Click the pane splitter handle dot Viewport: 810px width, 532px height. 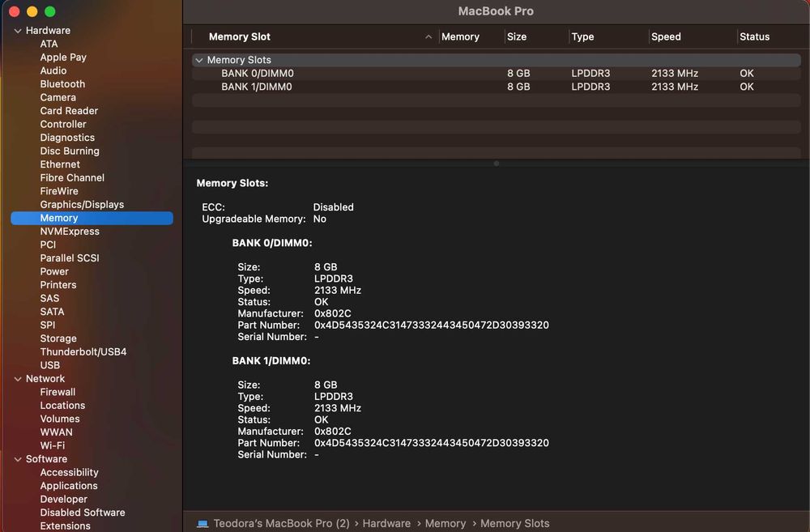click(497, 164)
